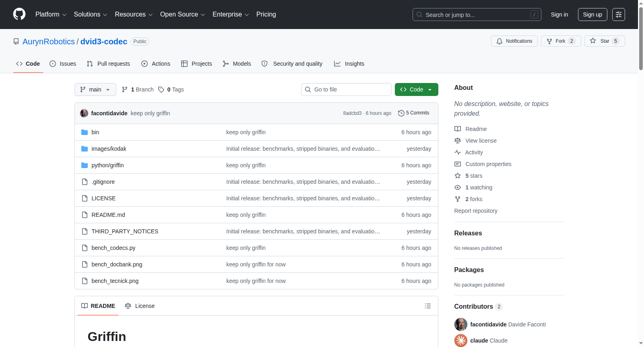The image size is (644, 347).
Task: Click the bench_tecnick.png file icon
Action: pyautogui.click(x=85, y=281)
